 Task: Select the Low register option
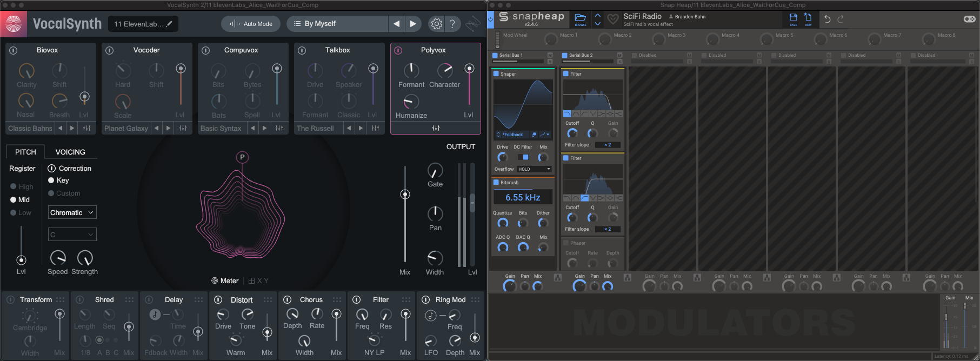click(21, 212)
